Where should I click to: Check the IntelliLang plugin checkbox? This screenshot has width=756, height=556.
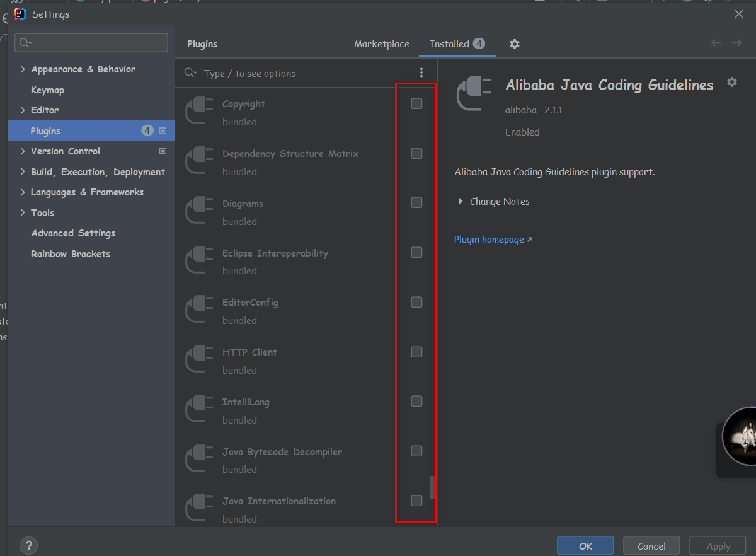(416, 401)
